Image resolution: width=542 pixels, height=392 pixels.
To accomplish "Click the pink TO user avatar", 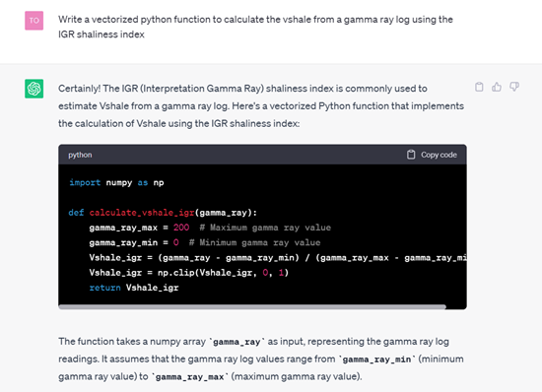I will (x=34, y=21).
